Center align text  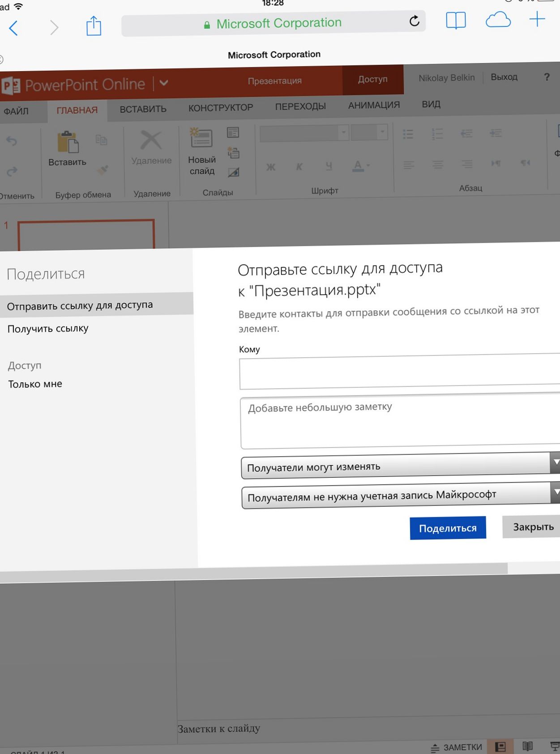point(438,164)
